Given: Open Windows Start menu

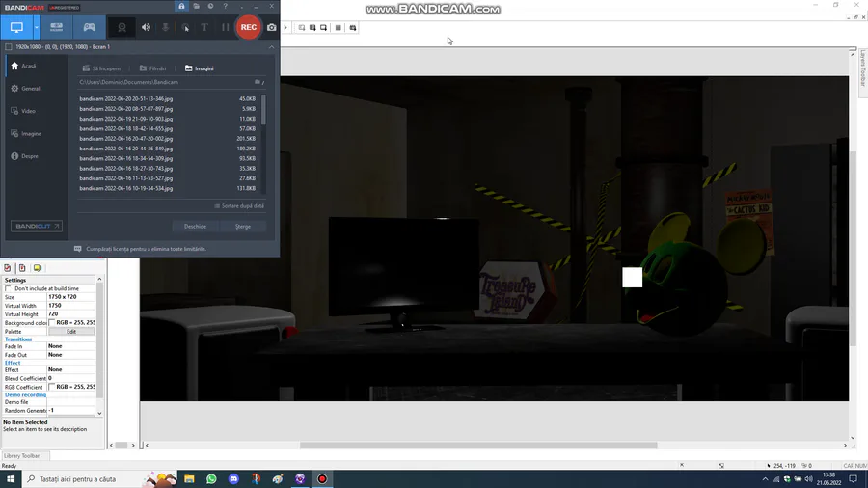Looking at the screenshot, I should point(11,479).
